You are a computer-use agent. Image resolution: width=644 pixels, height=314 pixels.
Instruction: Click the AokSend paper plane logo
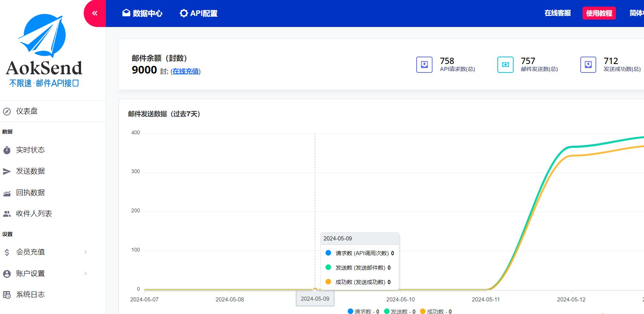point(42,36)
